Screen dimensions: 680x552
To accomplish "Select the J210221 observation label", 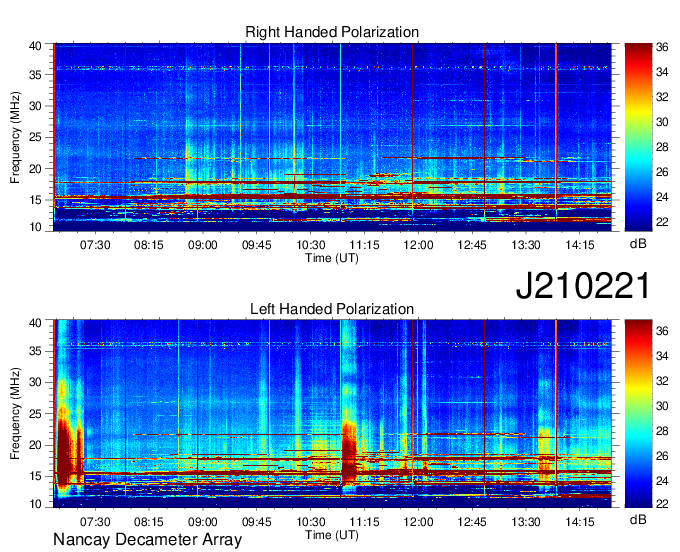I will pos(583,286).
